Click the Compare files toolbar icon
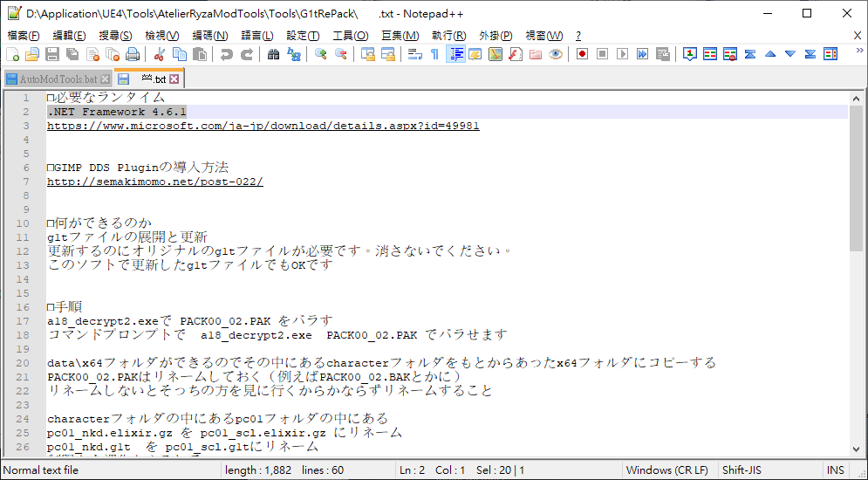Viewport: 868px width, 480px height. pyautogui.click(x=710, y=54)
